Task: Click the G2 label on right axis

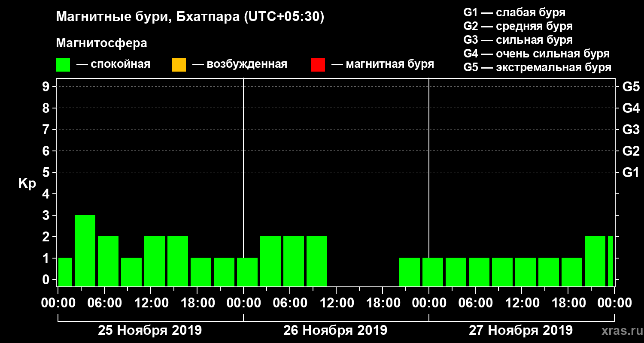Action: coord(631,151)
